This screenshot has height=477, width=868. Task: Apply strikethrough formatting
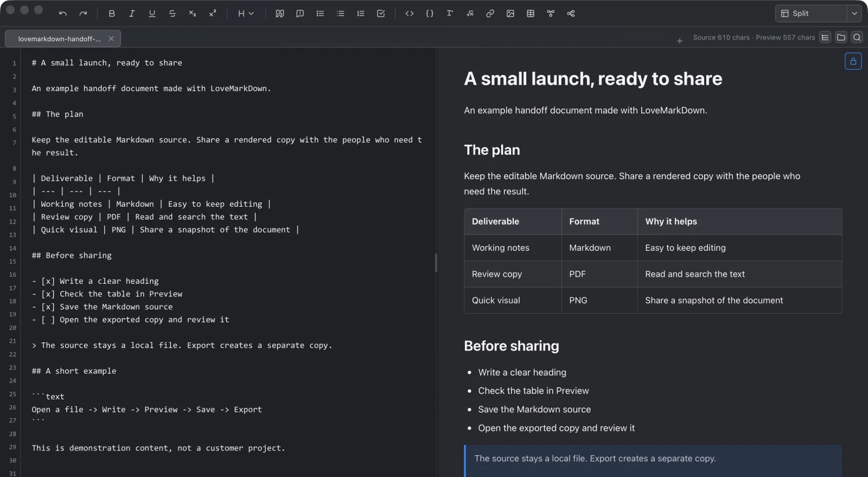(172, 14)
